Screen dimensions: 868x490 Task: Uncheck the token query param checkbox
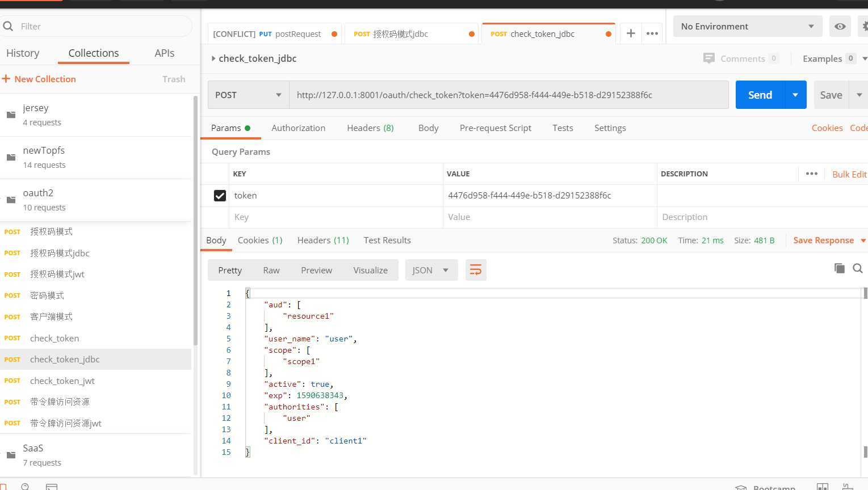click(x=220, y=196)
